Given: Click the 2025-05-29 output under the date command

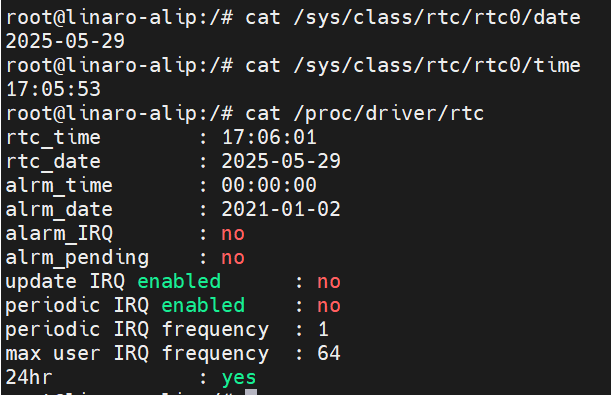Looking at the screenshot, I should coord(65,41).
